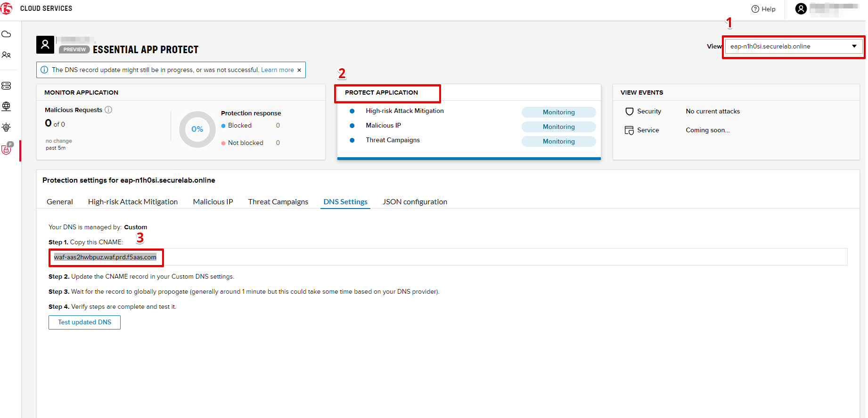Open the user account avatar in the header
The width and height of the screenshot is (868, 418).
[801, 8]
